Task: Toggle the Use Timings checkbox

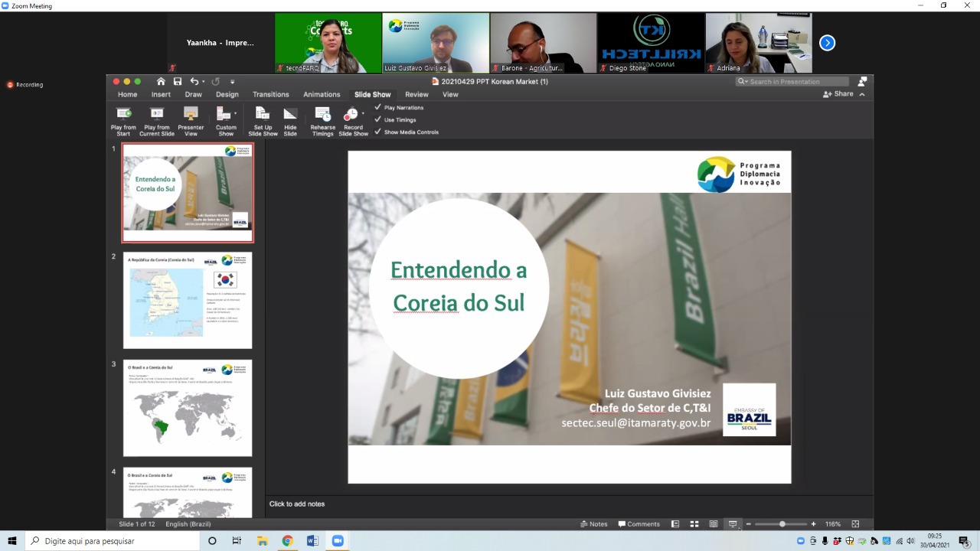Action: pyautogui.click(x=377, y=120)
